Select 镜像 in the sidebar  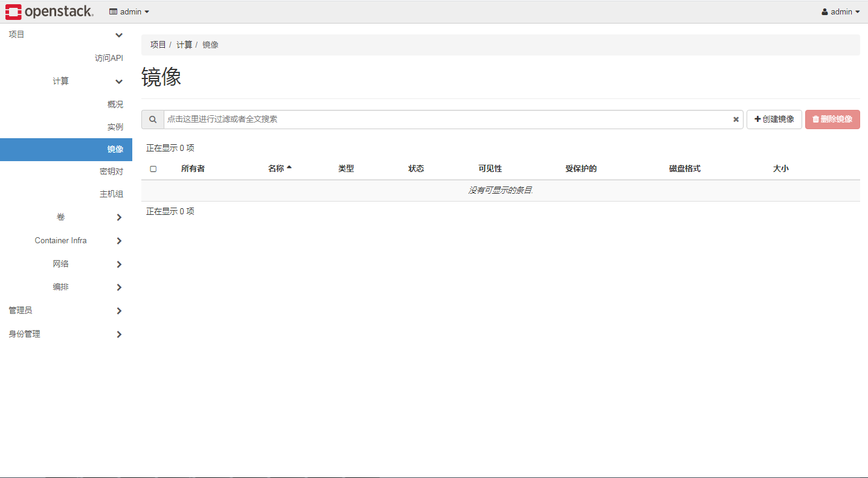pyautogui.click(x=66, y=150)
